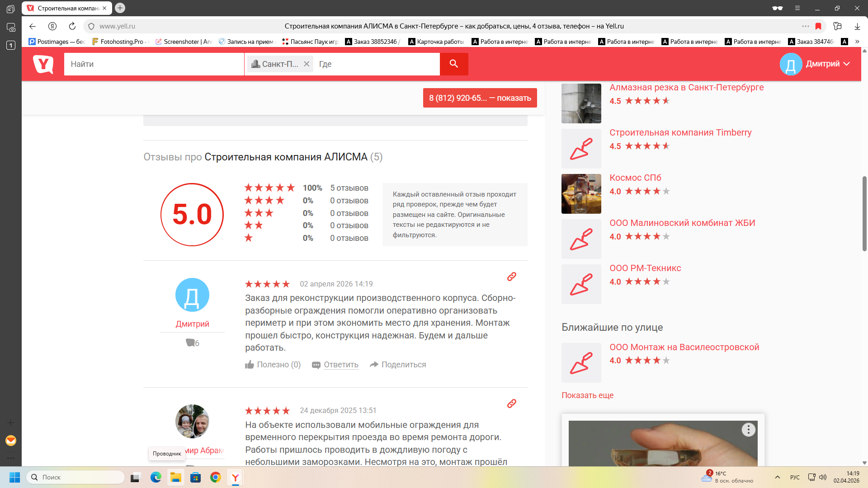Image resolution: width=868 pixels, height=488 pixels.
Task: Click Показать еще link in sidebar
Action: (587, 395)
